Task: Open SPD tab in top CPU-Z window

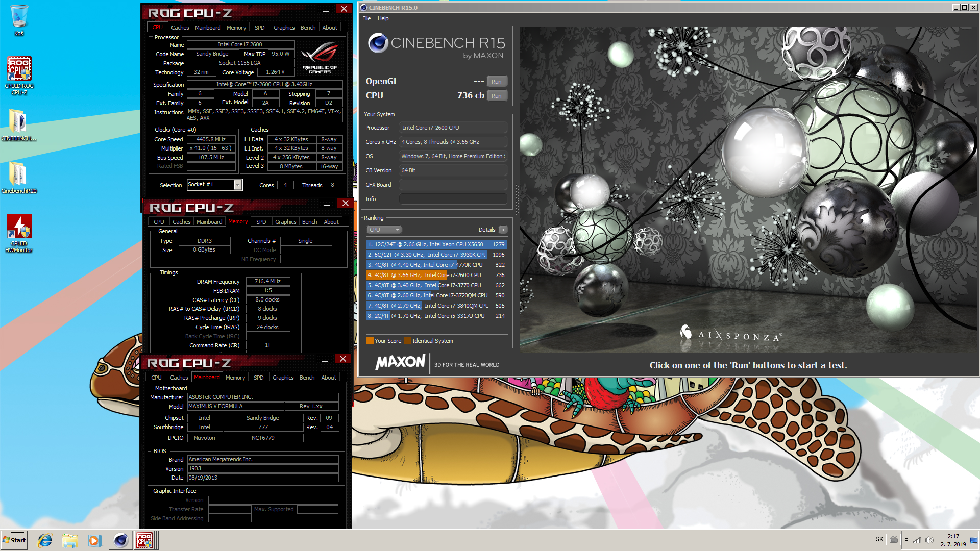Action: tap(260, 28)
